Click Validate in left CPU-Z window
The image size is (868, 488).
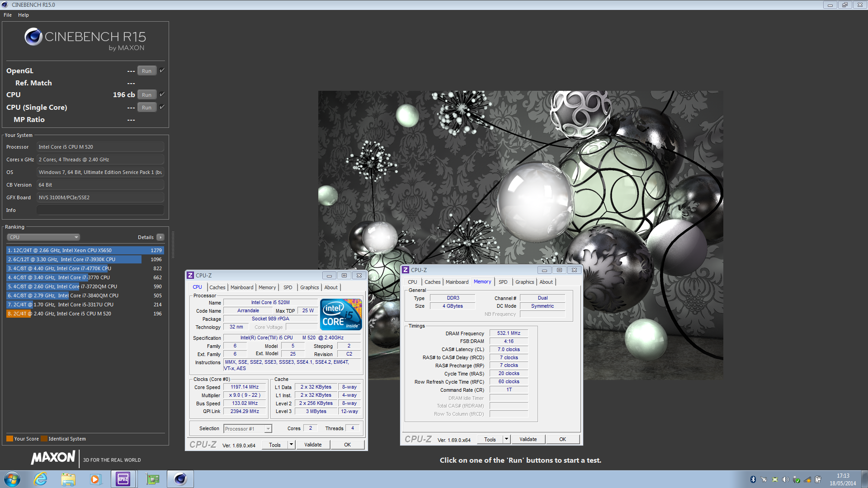tap(313, 445)
